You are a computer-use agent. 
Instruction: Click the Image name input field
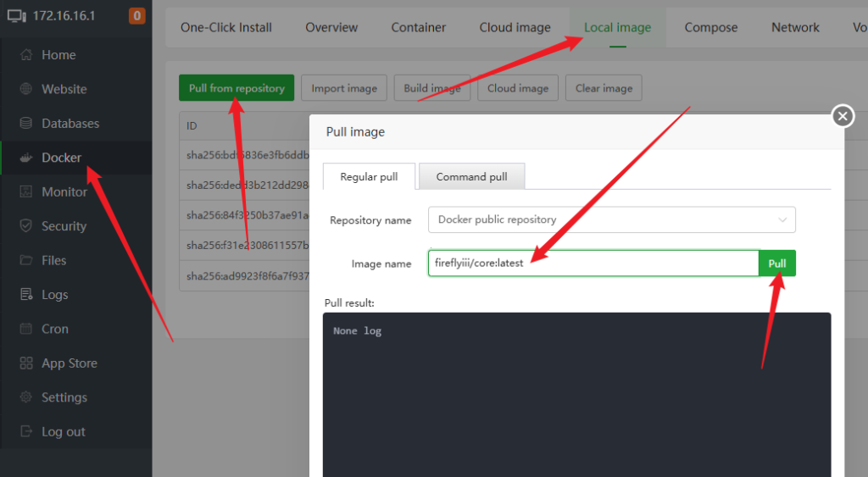tap(593, 263)
